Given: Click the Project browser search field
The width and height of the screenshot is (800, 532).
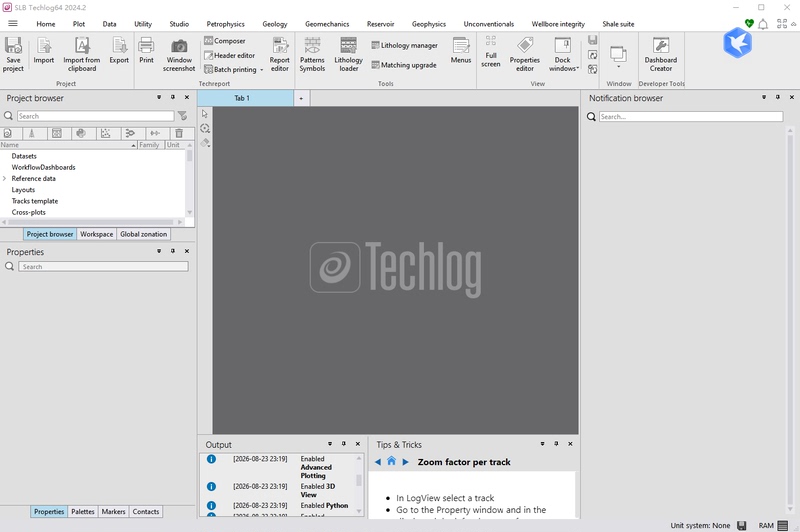Looking at the screenshot, I should click(x=95, y=116).
